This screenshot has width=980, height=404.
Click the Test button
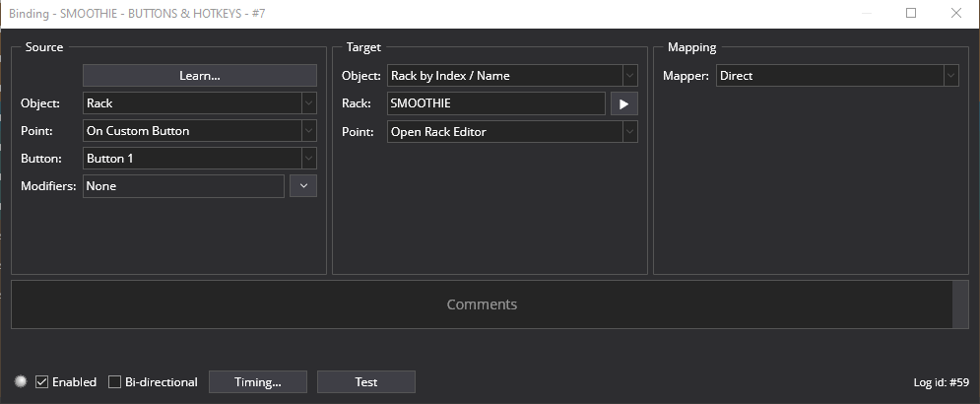click(x=365, y=381)
